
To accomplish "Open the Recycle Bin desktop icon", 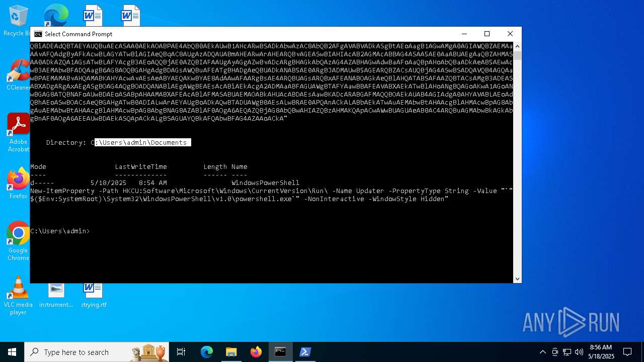I will click(x=18, y=21).
